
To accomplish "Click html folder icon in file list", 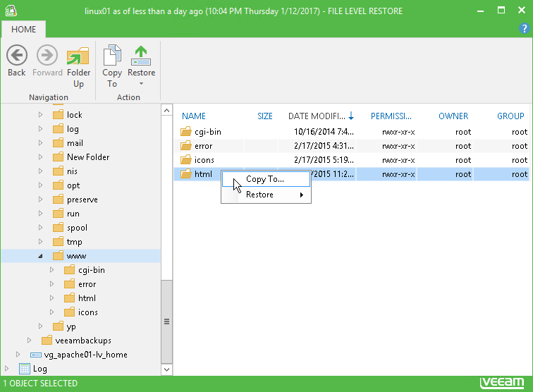I will point(186,174).
